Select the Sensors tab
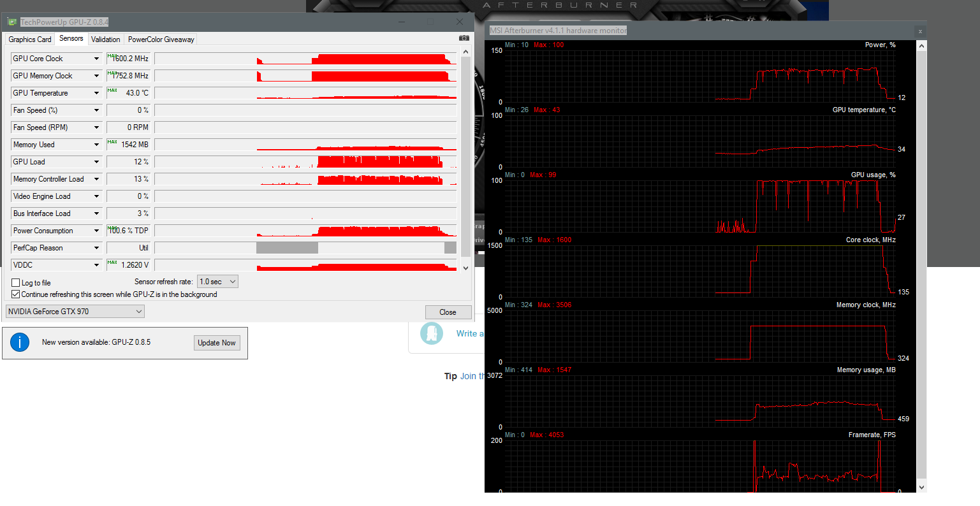This screenshot has height=506, width=980. coord(71,38)
